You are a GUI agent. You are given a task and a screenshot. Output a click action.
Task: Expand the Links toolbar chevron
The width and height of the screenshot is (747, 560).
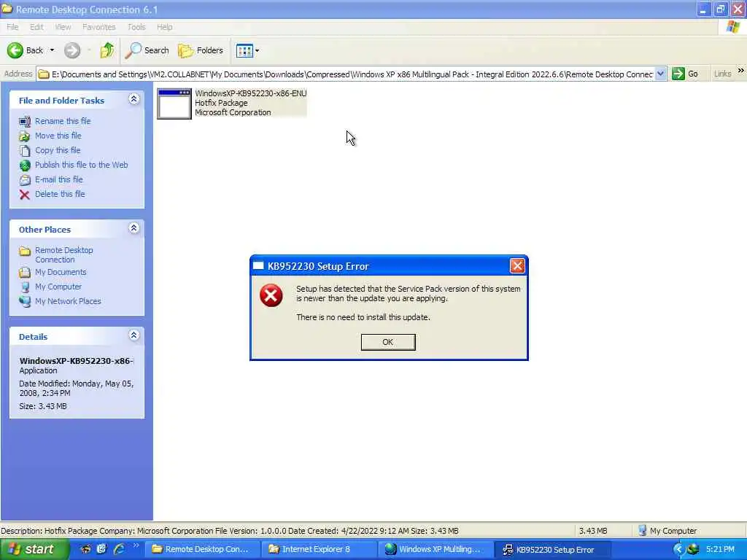pyautogui.click(x=741, y=71)
